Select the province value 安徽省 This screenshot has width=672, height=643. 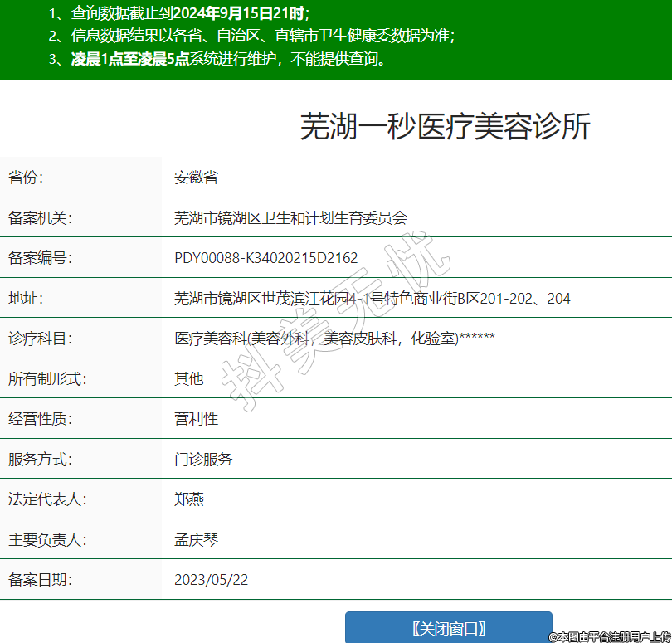click(x=196, y=178)
